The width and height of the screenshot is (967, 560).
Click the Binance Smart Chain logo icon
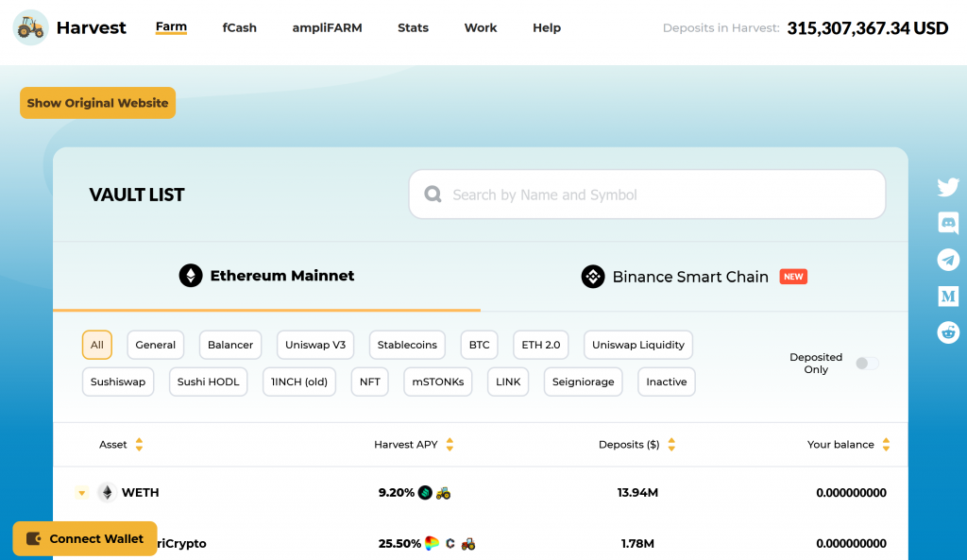point(593,277)
